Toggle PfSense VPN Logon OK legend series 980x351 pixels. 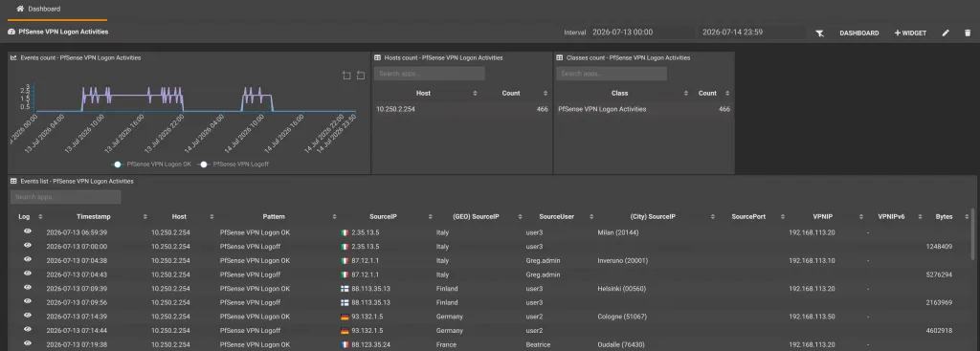(150, 165)
